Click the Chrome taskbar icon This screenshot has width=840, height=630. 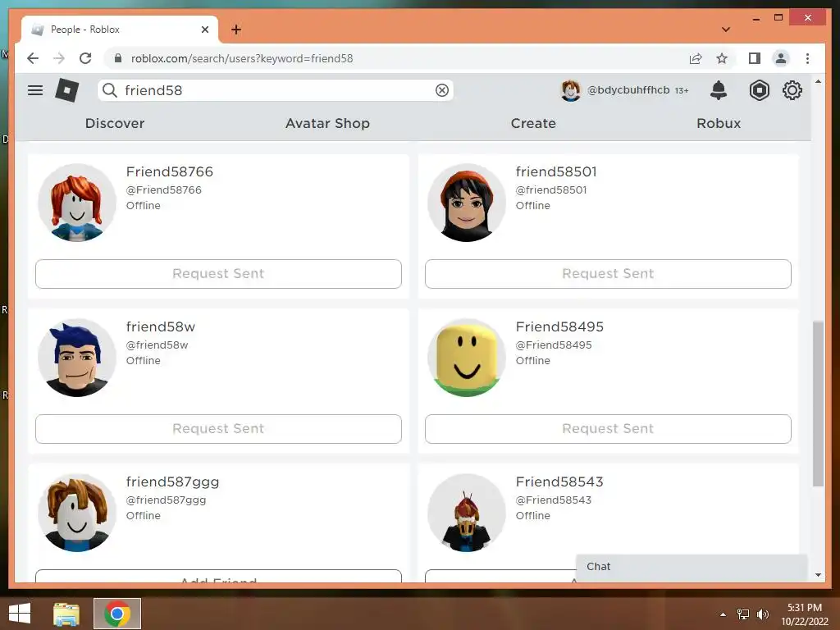coord(117,614)
